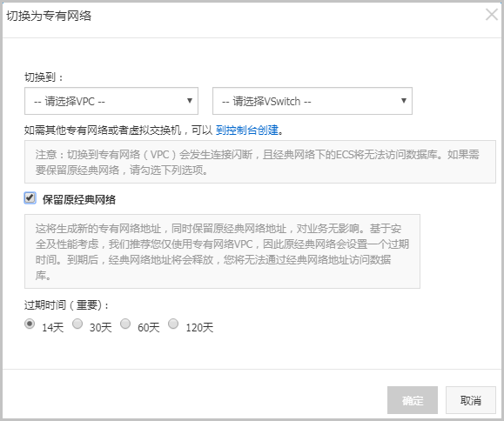This screenshot has width=504, height=421.
Task: Choose the 120天 expiration radio button
Action: (173, 324)
